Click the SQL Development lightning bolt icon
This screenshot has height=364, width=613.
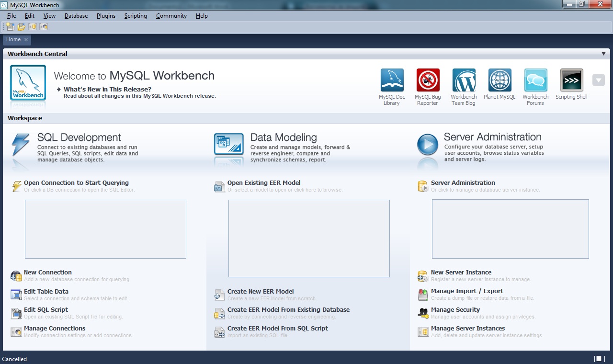coord(21,145)
